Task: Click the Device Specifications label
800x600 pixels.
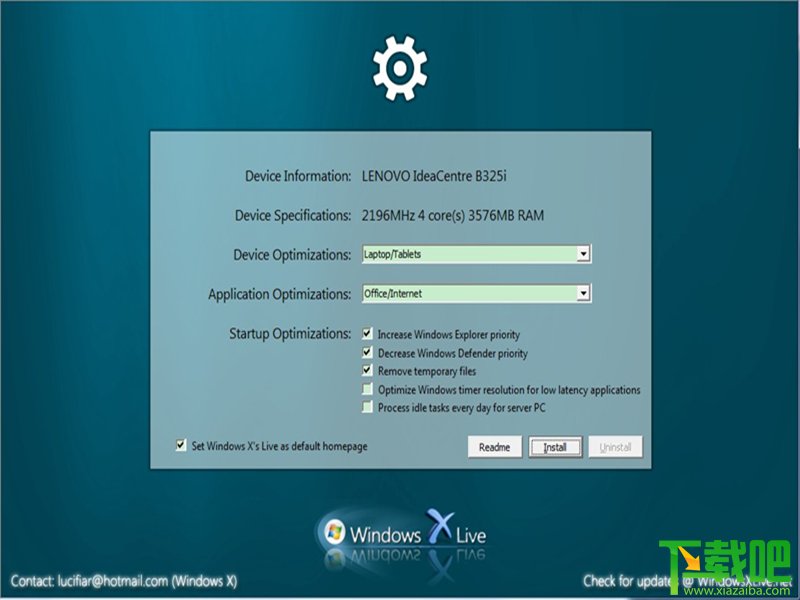Action: point(293,215)
